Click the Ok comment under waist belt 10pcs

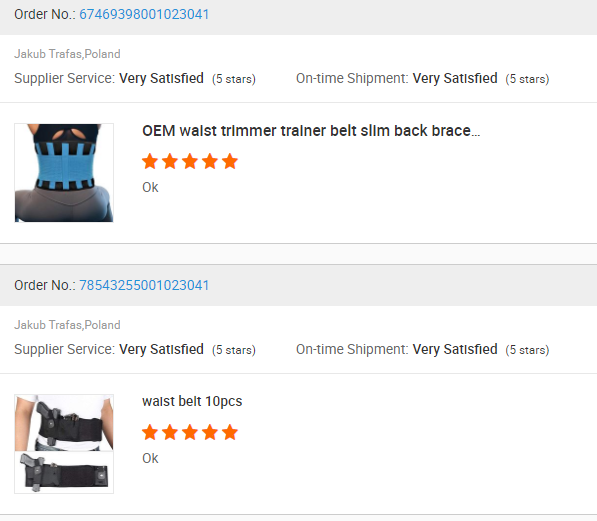click(x=150, y=458)
